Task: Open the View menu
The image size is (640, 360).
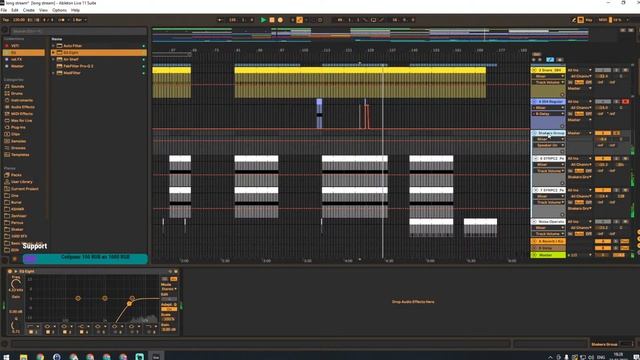Action: 43,10
